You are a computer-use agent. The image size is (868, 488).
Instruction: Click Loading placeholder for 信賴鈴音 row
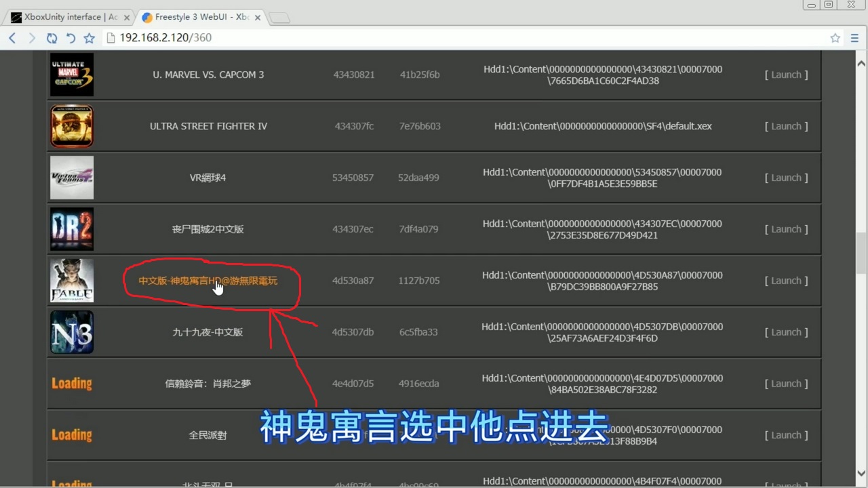click(72, 384)
